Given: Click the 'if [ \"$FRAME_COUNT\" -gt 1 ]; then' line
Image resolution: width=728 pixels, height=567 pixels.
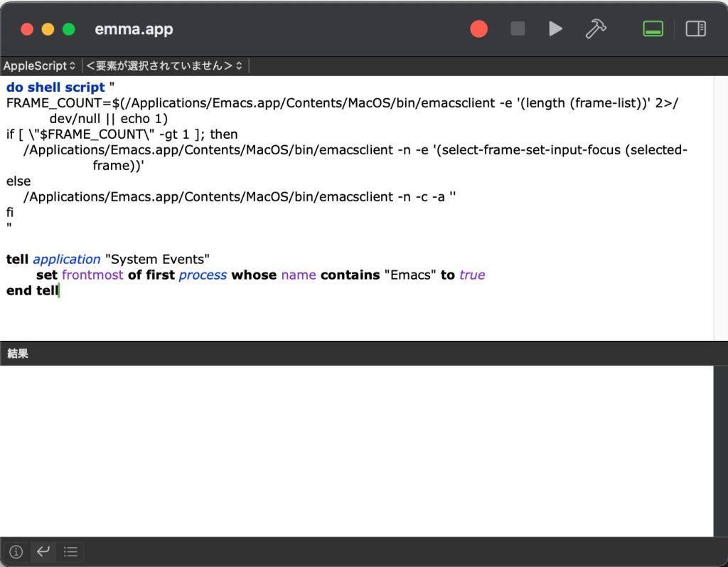Looking at the screenshot, I should tap(122, 134).
